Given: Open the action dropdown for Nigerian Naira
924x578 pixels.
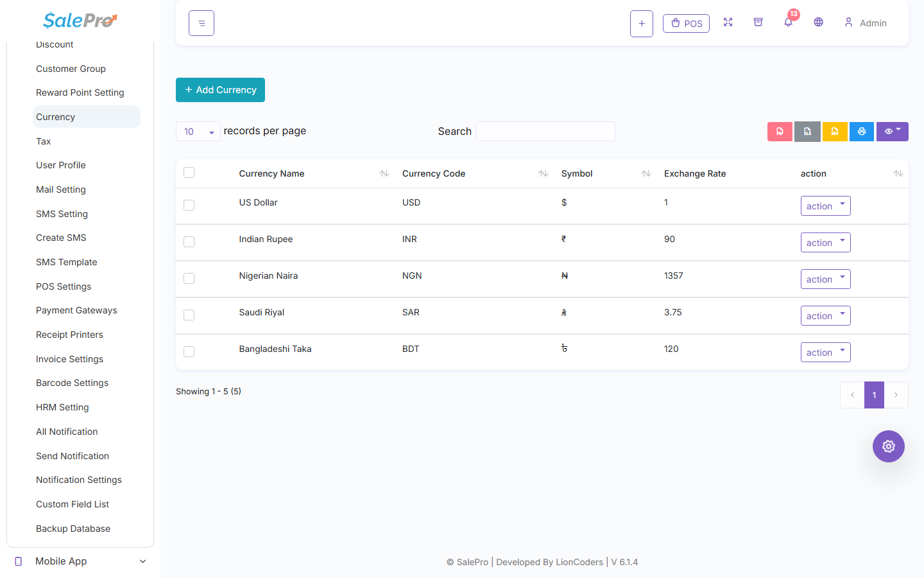Looking at the screenshot, I should [x=825, y=279].
